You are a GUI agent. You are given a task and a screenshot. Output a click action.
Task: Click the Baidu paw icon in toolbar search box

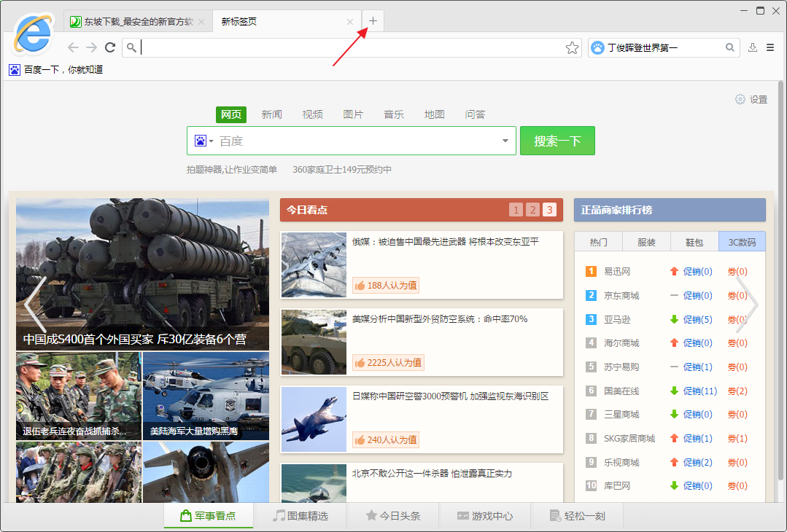[x=597, y=47]
